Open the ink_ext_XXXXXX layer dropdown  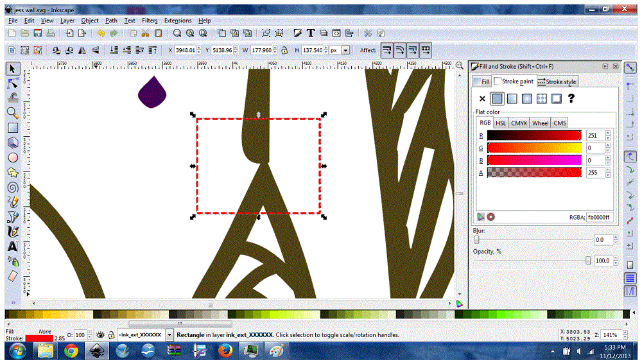coord(169,335)
